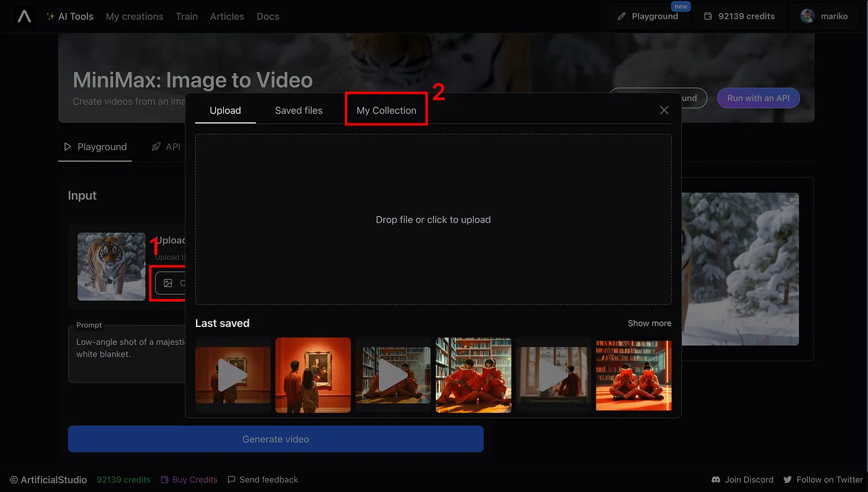Viewport: 868px width, 492px height.
Task: Click the Playground button in the header
Action: pos(648,16)
